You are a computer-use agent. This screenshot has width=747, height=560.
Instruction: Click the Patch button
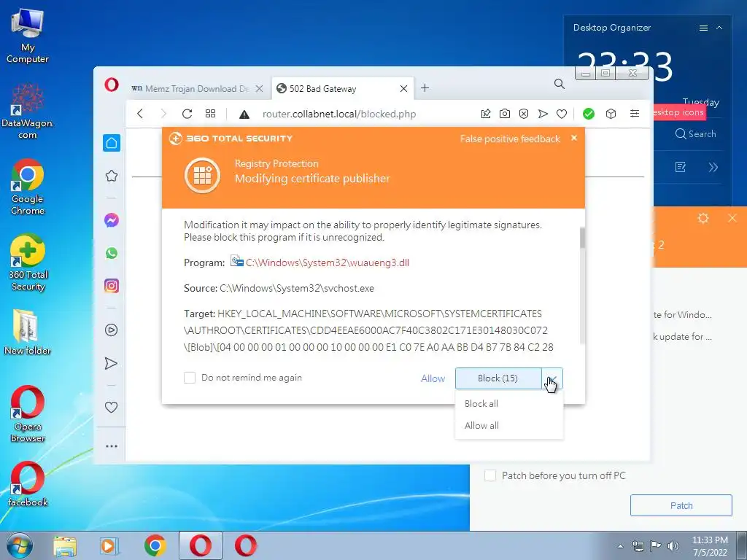point(681,505)
